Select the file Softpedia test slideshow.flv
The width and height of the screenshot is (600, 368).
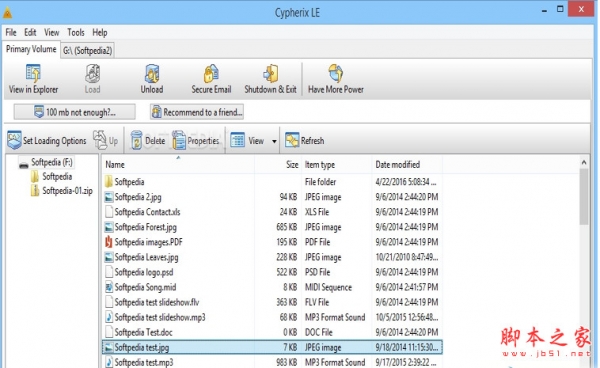tap(272, 302)
